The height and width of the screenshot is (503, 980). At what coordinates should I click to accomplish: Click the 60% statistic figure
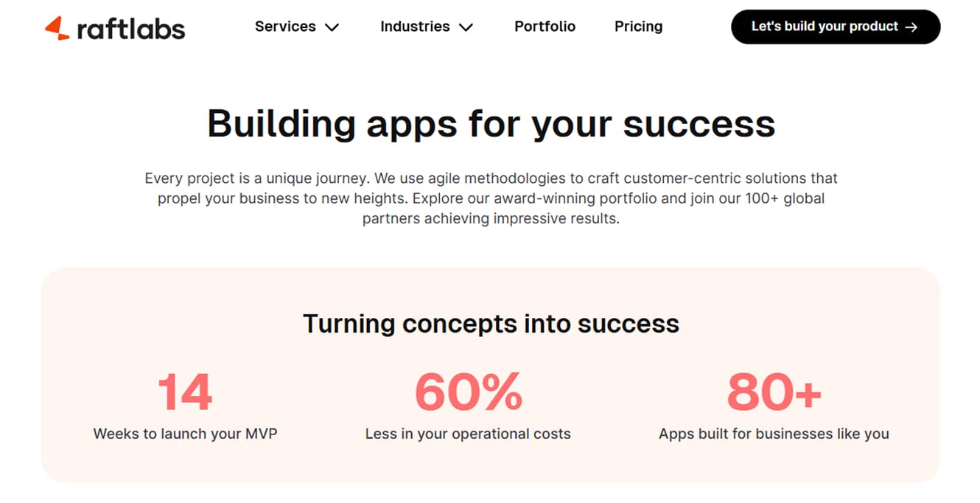point(469,392)
